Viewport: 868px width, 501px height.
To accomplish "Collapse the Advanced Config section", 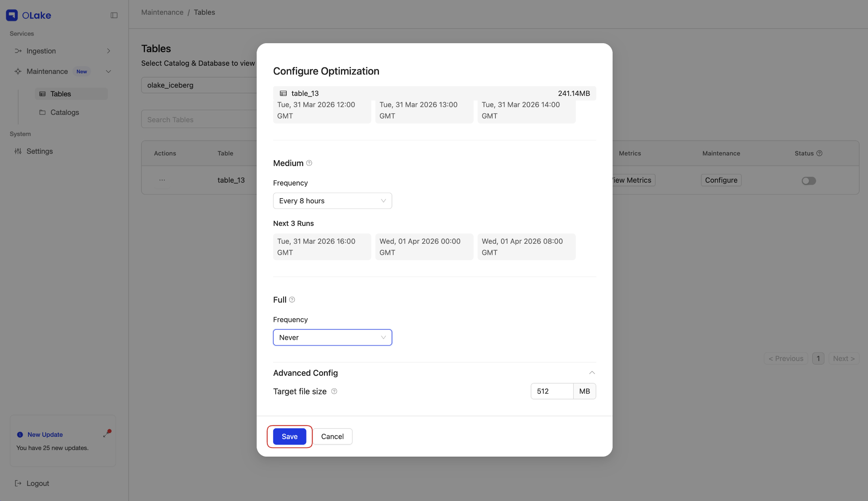I will (x=592, y=372).
